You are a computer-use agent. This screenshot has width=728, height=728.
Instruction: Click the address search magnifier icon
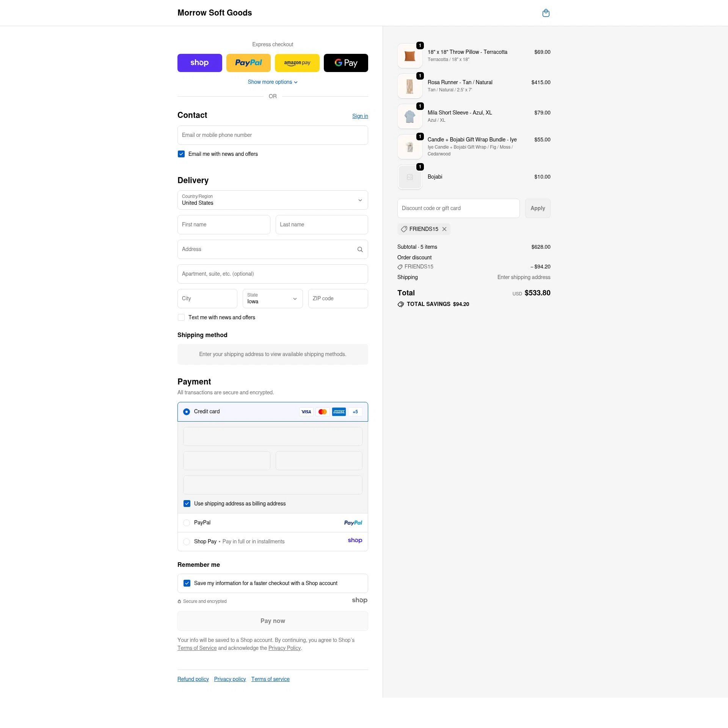tap(360, 249)
